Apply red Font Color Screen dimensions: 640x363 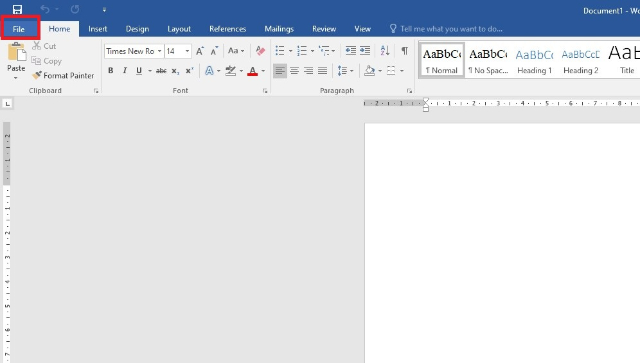click(253, 71)
